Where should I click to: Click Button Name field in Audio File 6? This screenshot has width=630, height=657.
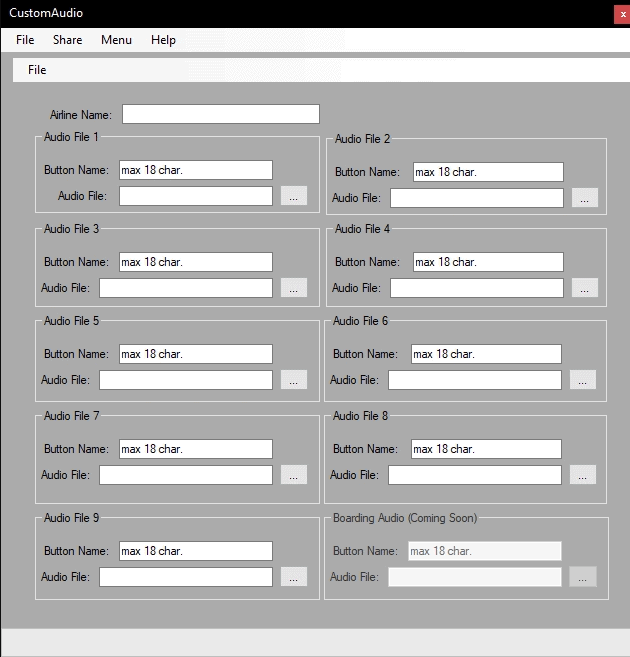click(x=486, y=354)
